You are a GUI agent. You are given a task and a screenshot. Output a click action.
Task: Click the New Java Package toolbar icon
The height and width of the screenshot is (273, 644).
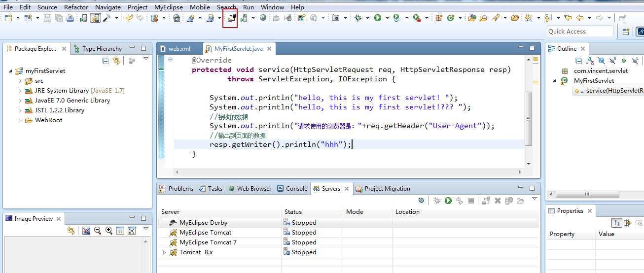(x=439, y=18)
